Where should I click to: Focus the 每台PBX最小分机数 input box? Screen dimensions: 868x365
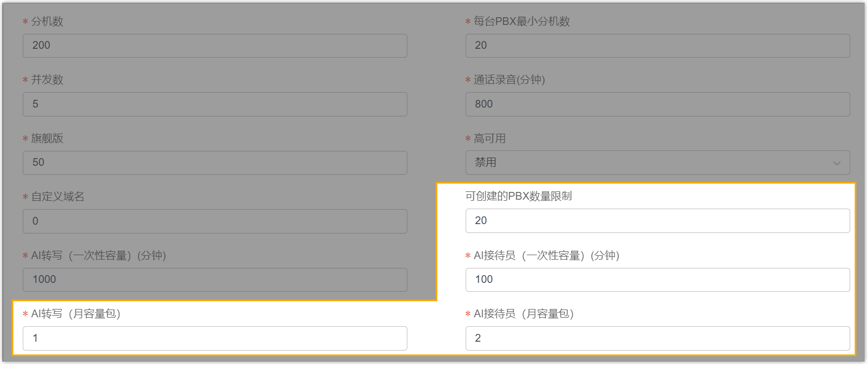pyautogui.click(x=658, y=45)
